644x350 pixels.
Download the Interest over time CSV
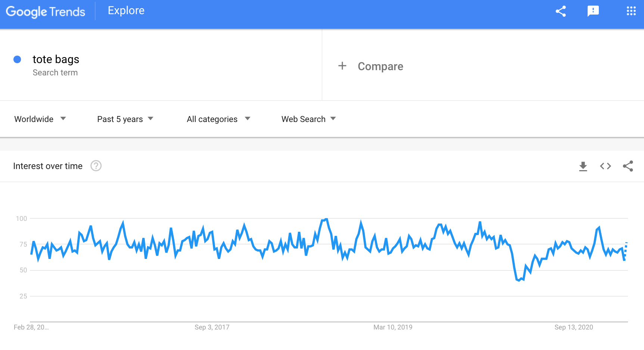pos(583,166)
